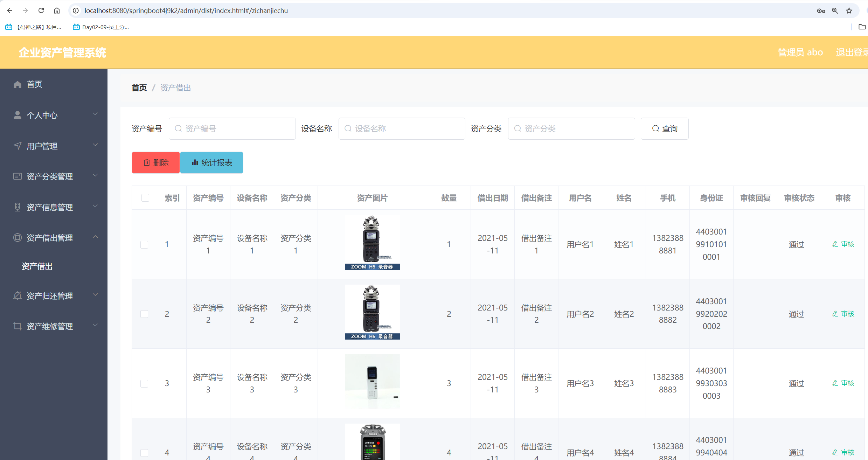Select the 首页 home icon in sidebar

click(18, 84)
